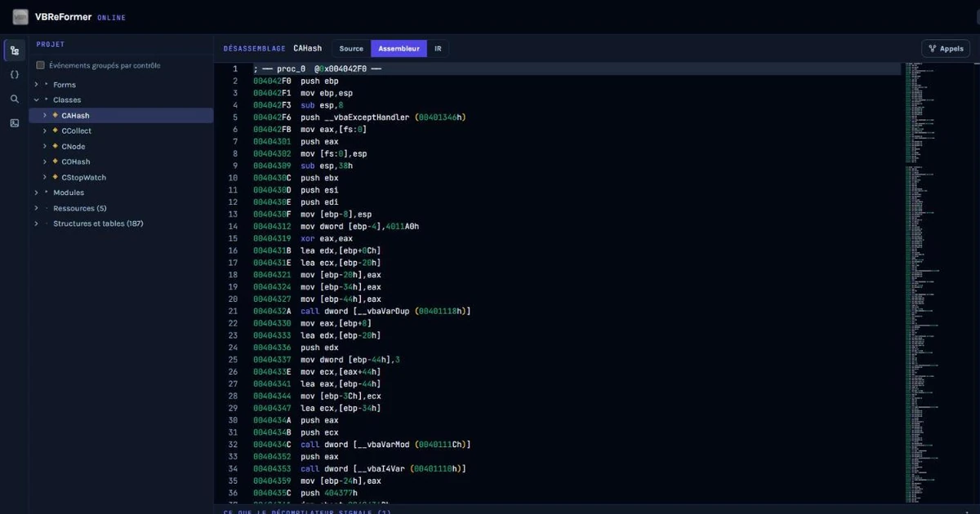Expand the Forms tree node

(36, 85)
